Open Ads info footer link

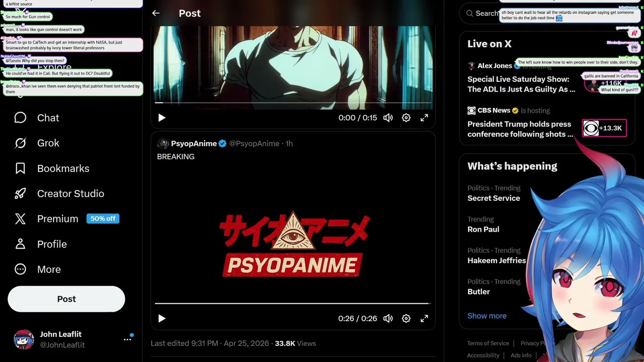coord(521,355)
